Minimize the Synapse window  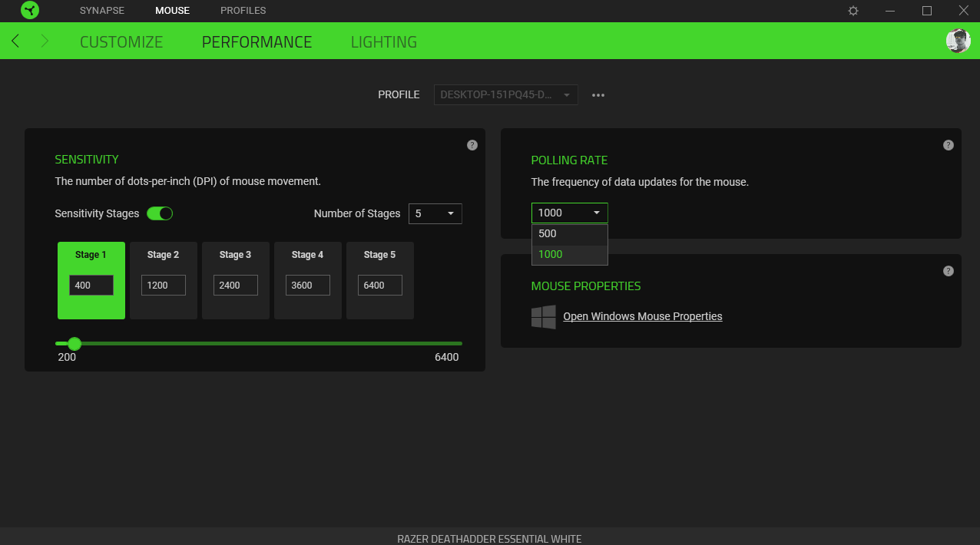click(890, 11)
